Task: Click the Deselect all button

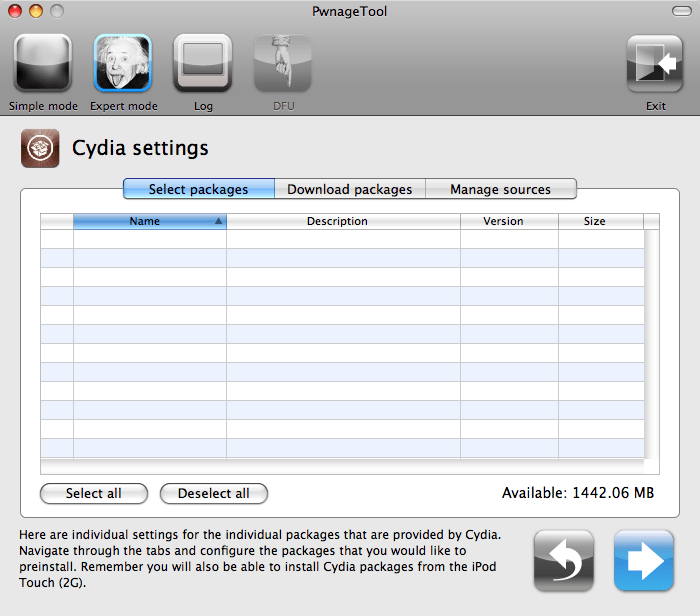Action: pos(214,493)
